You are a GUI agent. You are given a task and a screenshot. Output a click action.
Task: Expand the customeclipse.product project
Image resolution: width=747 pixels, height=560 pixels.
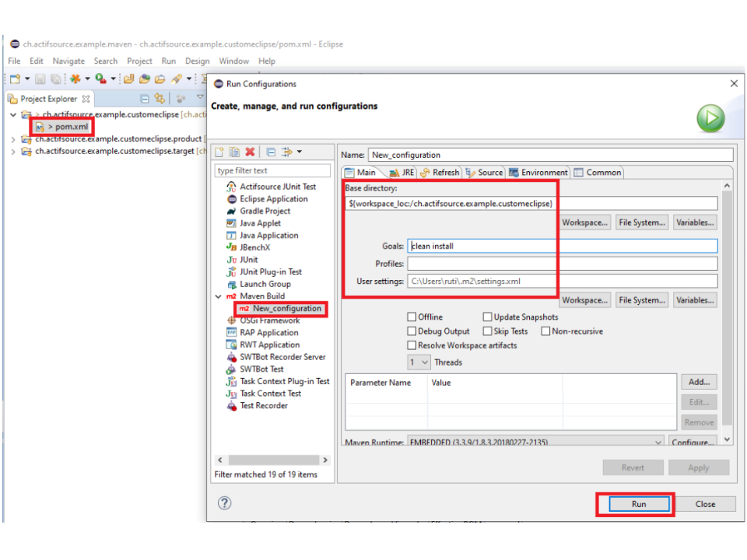(x=13, y=139)
